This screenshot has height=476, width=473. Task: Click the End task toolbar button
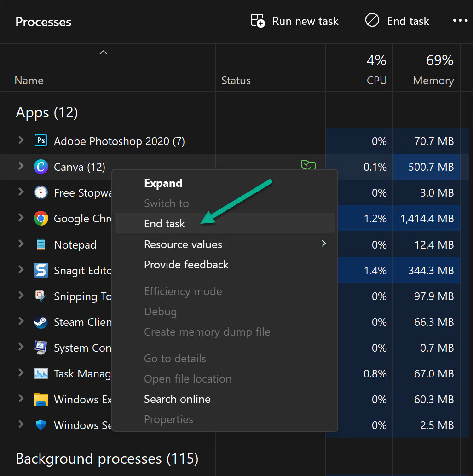(397, 21)
